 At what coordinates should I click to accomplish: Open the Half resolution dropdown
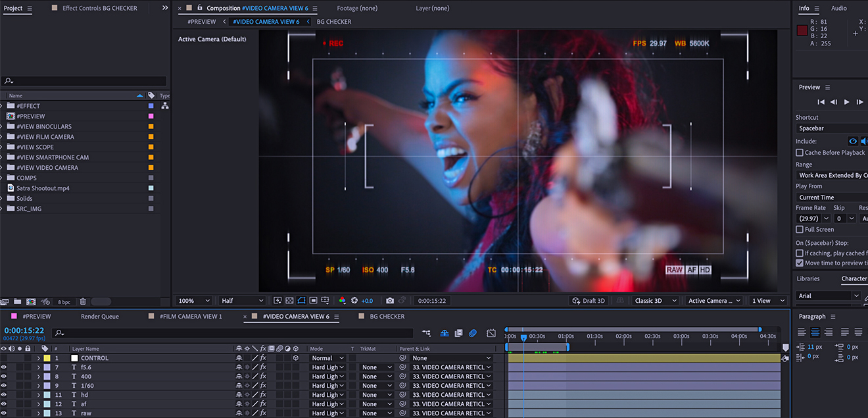click(242, 301)
